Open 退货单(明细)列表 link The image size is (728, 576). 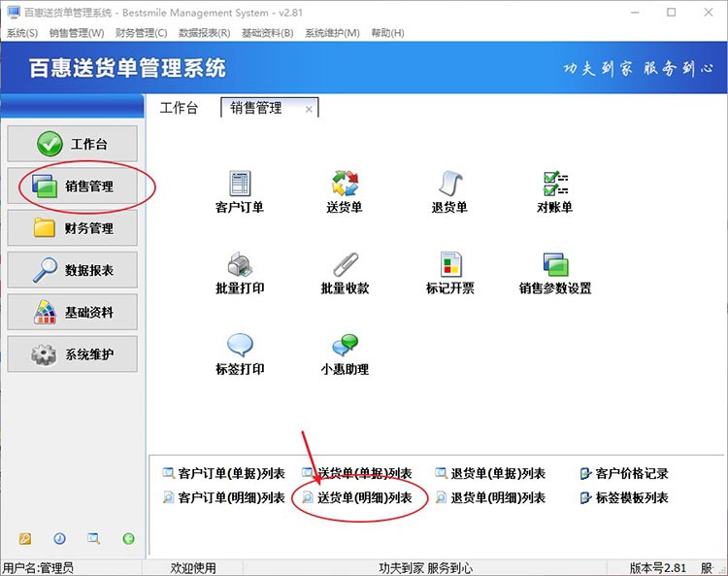[x=490, y=497]
